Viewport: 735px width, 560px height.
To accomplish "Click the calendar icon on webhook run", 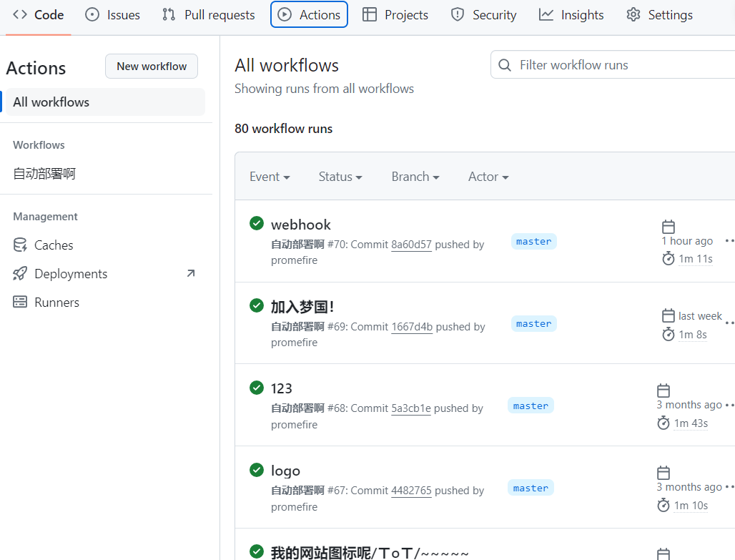I will (669, 227).
